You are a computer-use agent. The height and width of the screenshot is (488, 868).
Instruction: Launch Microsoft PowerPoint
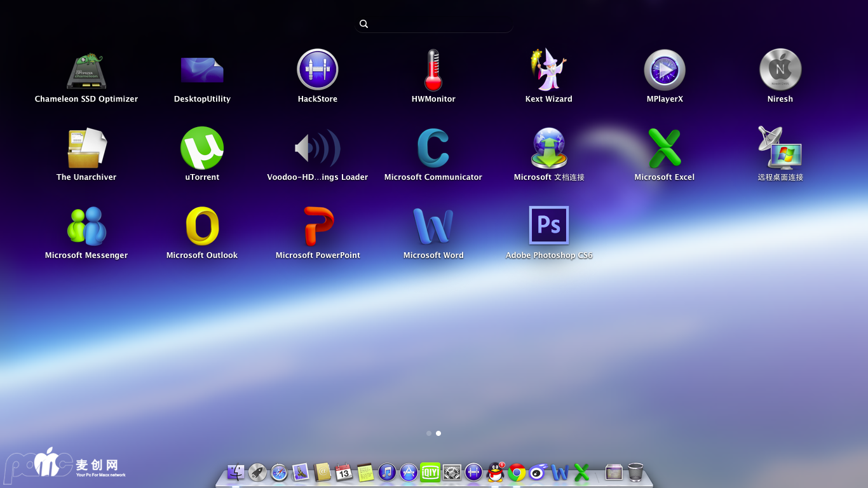click(x=318, y=226)
